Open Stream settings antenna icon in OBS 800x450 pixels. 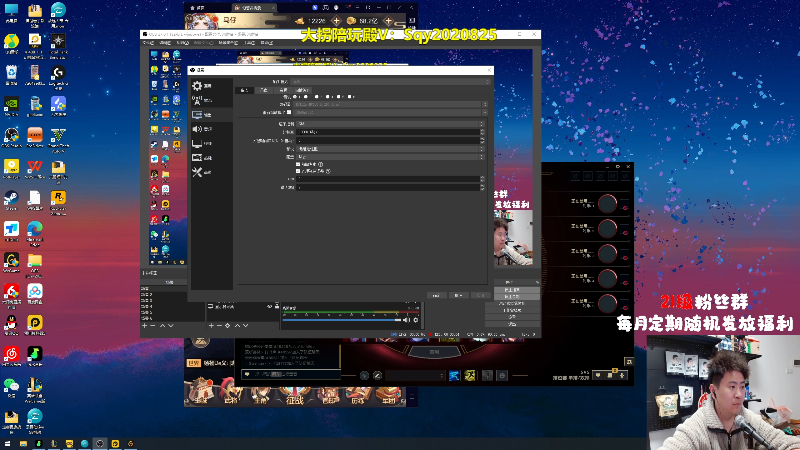[197, 100]
